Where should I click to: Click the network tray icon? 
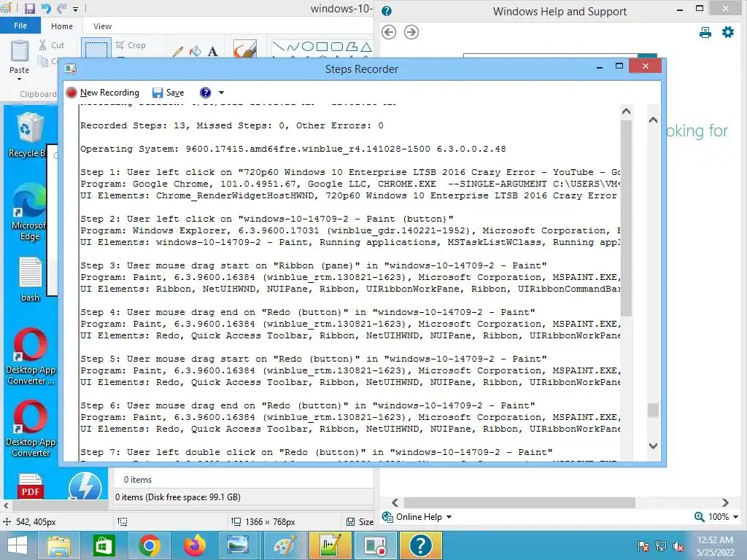click(661, 546)
